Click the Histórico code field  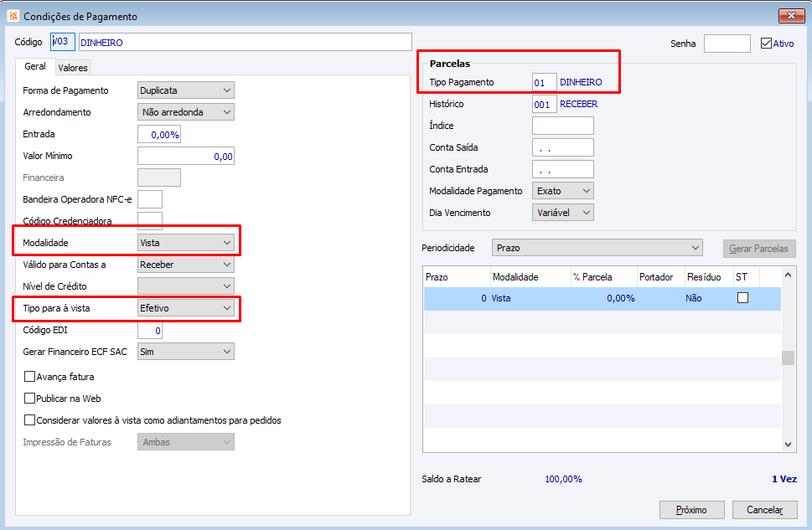pos(545,104)
